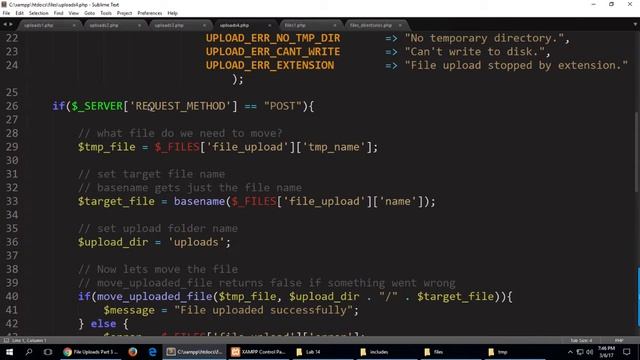This screenshot has width=640, height=360.
Task: Close the uploads3.php tab
Action: pyautogui.click(x=204, y=25)
